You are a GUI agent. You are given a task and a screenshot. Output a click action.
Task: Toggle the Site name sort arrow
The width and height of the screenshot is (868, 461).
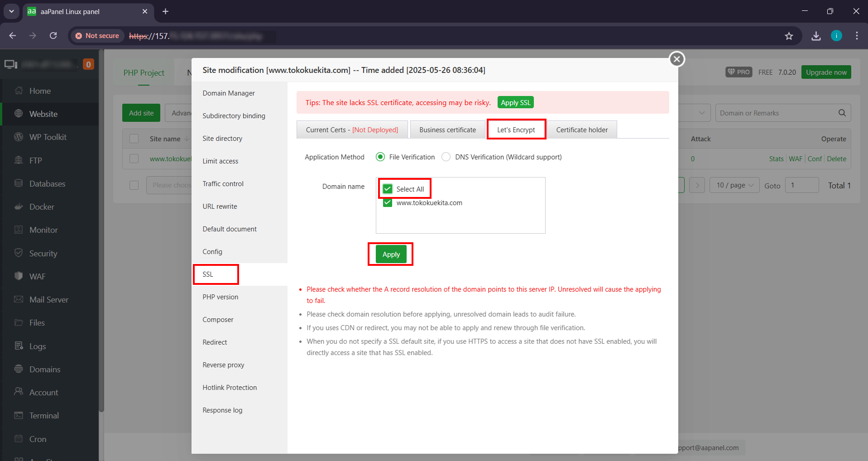coord(186,139)
